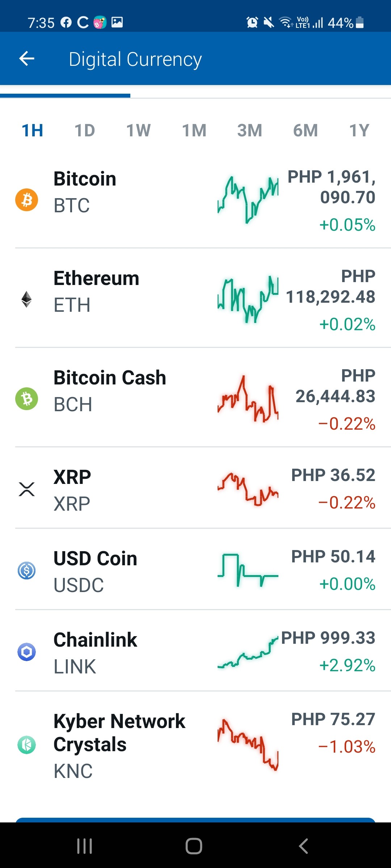Choose the 3M time range
Viewport: 391px width, 868px height.
(249, 130)
